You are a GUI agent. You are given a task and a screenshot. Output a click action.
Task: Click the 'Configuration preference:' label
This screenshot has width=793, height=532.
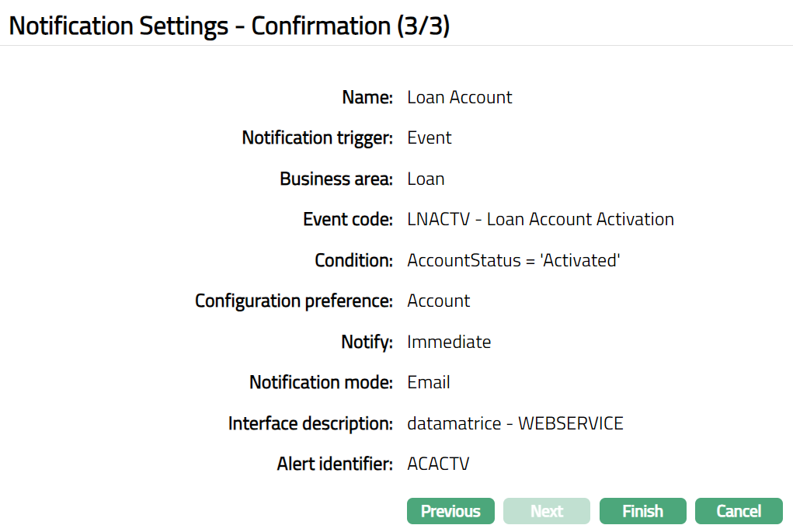pyautogui.click(x=294, y=301)
